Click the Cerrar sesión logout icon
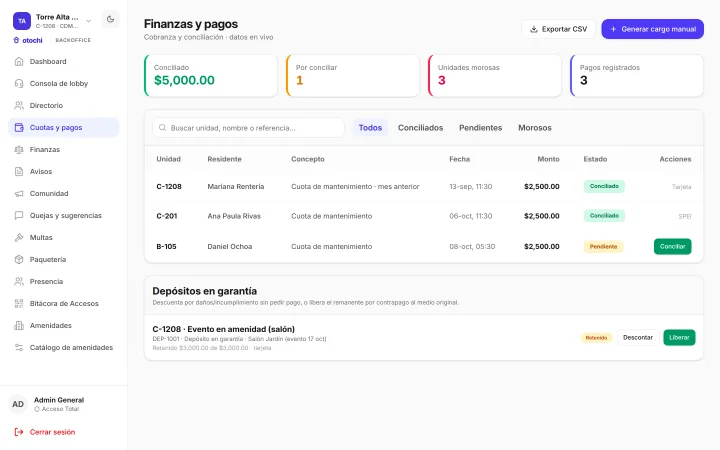The height and width of the screenshot is (450, 720). (x=19, y=432)
